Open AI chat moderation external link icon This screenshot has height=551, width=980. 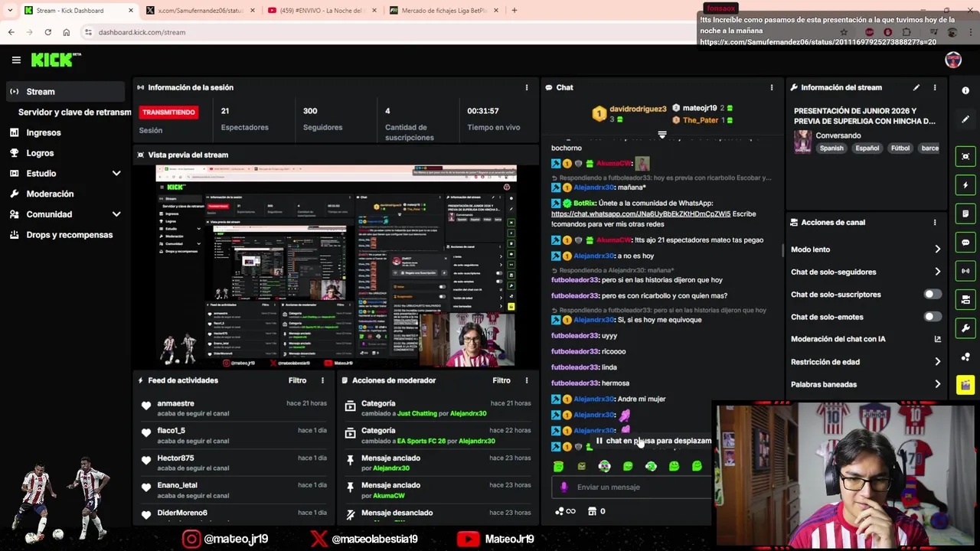(937, 339)
